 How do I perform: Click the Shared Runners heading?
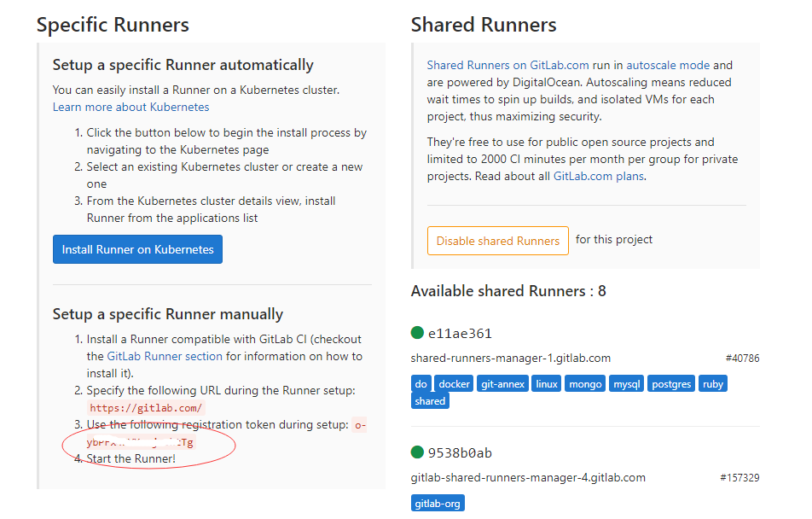pos(484,25)
